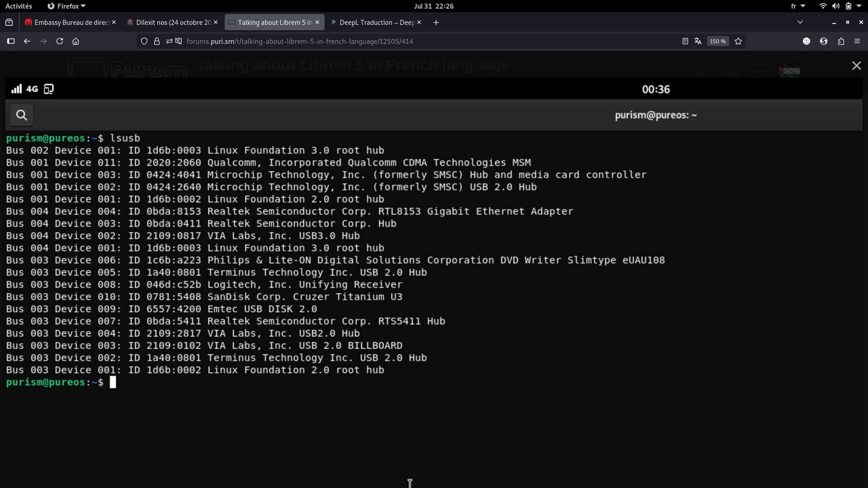This screenshot has width=868, height=488.
Task: Open tracking protection shield info
Action: [144, 41]
